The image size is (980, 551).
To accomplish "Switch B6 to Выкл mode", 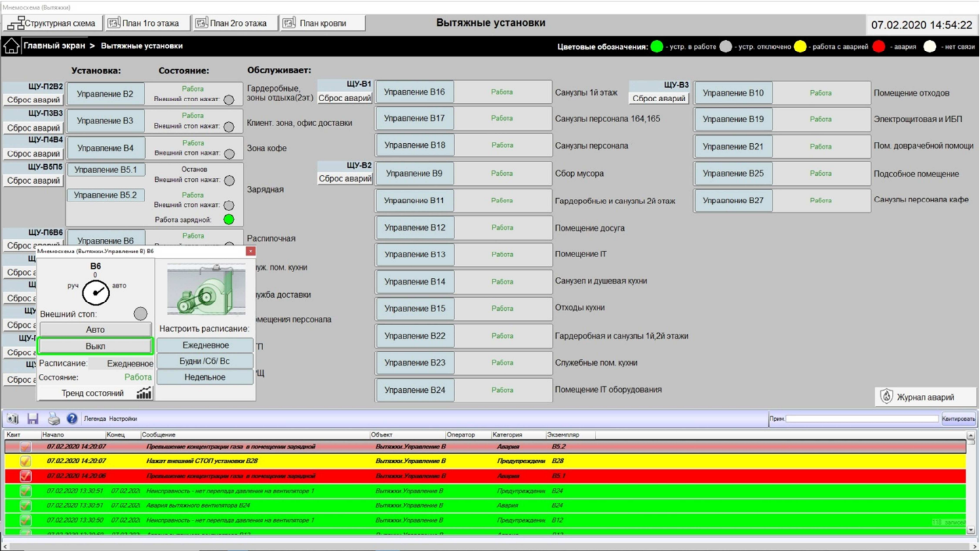I will pyautogui.click(x=95, y=346).
